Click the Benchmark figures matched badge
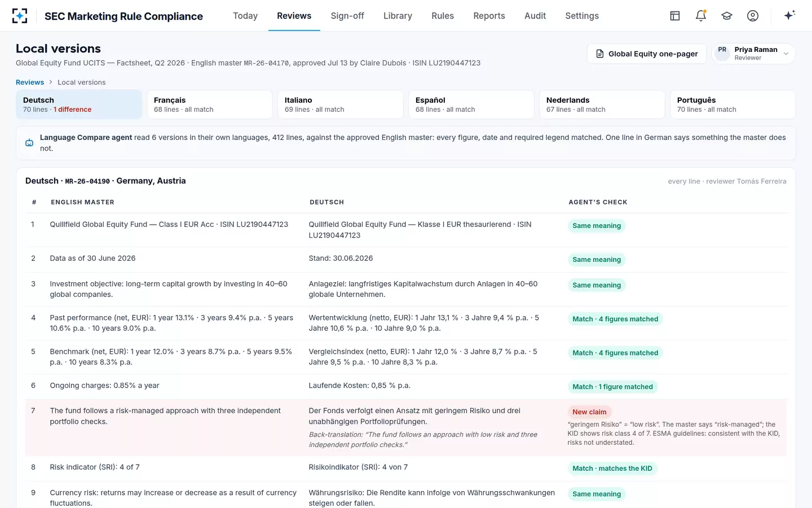The height and width of the screenshot is (508, 812). [x=615, y=353]
